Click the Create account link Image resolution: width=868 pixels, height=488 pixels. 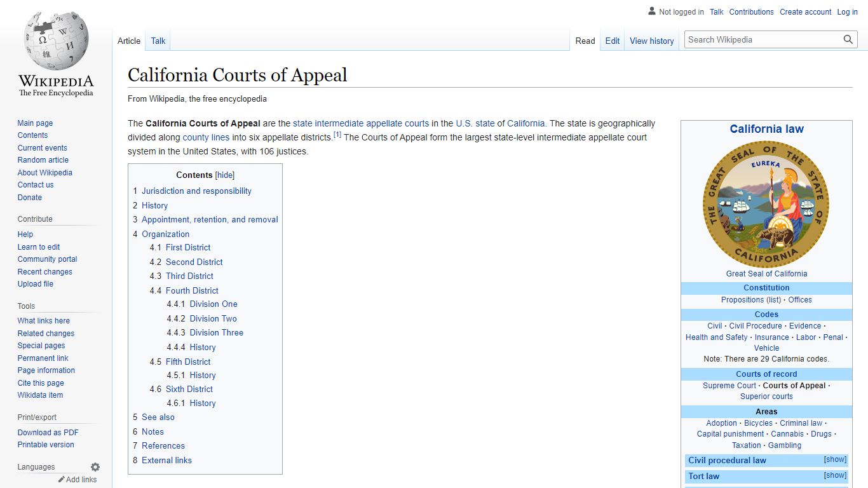806,12
